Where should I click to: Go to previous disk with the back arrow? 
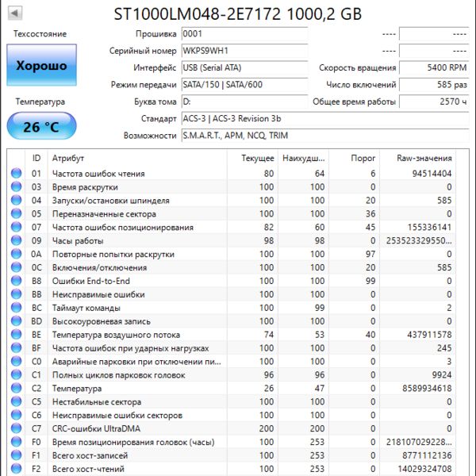(15, 13)
